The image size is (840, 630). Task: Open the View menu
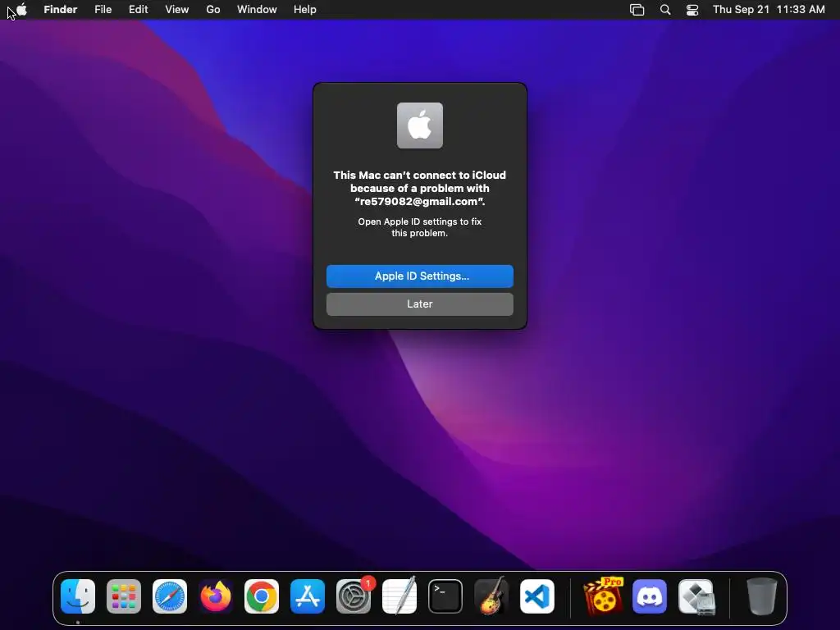pyautogui.click(x=177, y=10)
